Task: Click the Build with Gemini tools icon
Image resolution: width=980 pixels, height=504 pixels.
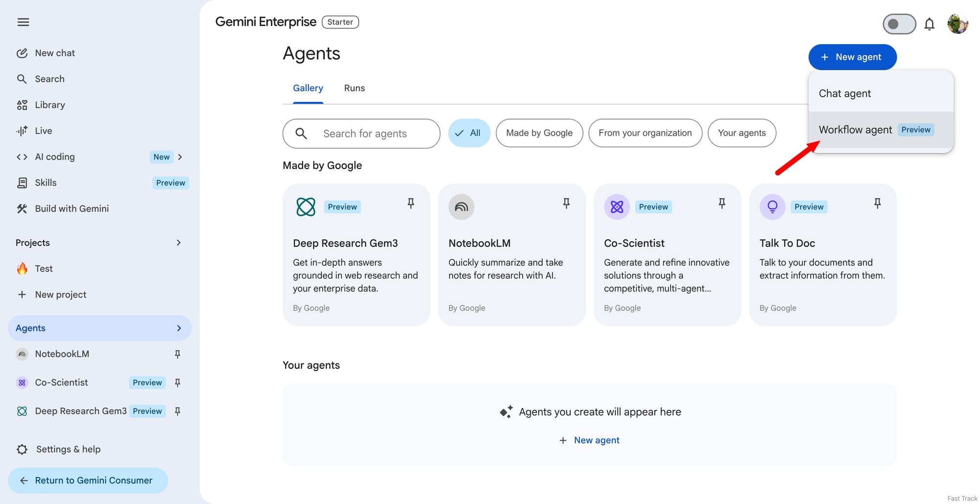Action: coord(22,209)
